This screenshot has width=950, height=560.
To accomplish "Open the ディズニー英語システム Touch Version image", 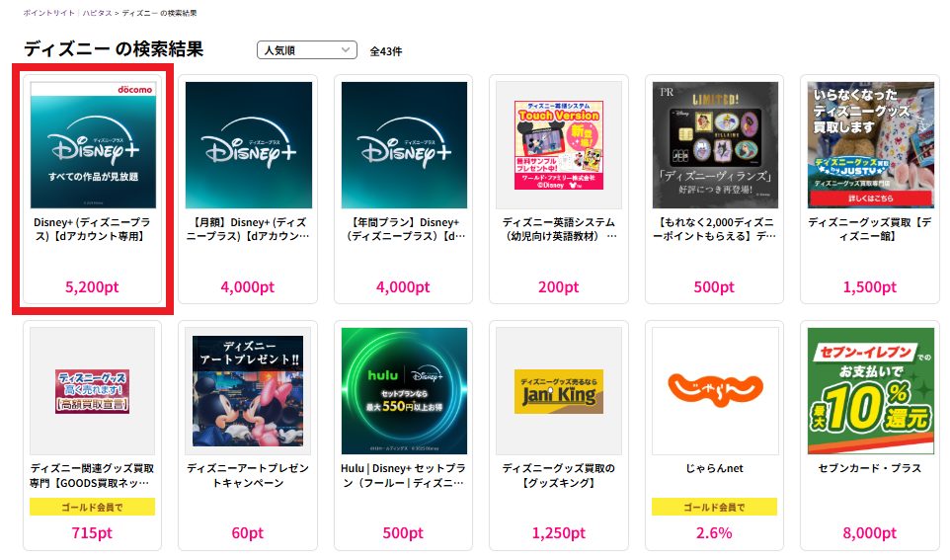I will (559, 145).
